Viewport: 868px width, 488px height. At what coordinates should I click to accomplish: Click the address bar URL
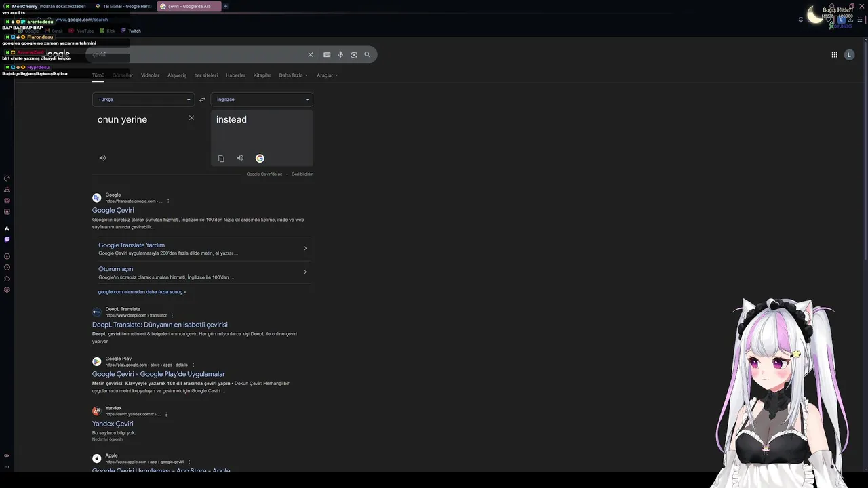click(x=81, y=20)
